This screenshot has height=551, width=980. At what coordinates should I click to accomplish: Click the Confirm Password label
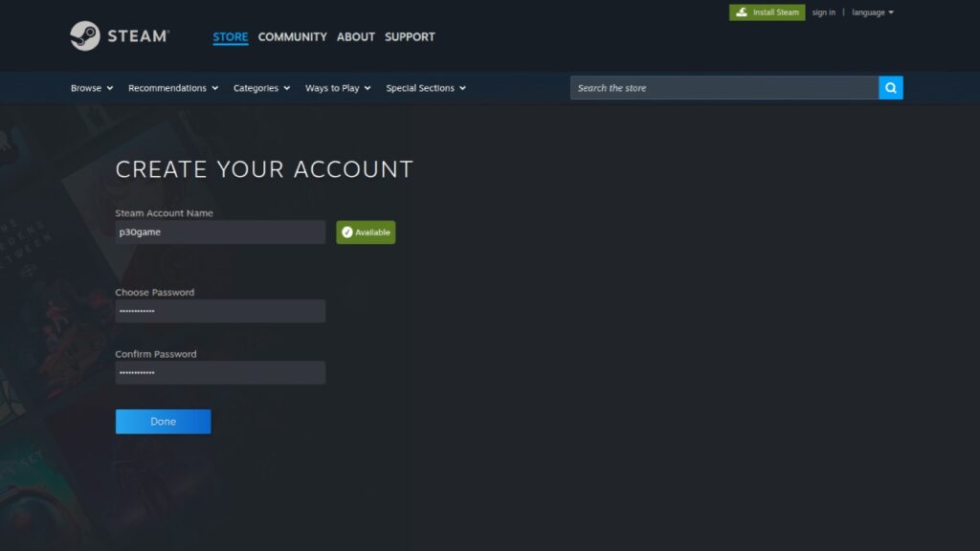click(156, 354)
